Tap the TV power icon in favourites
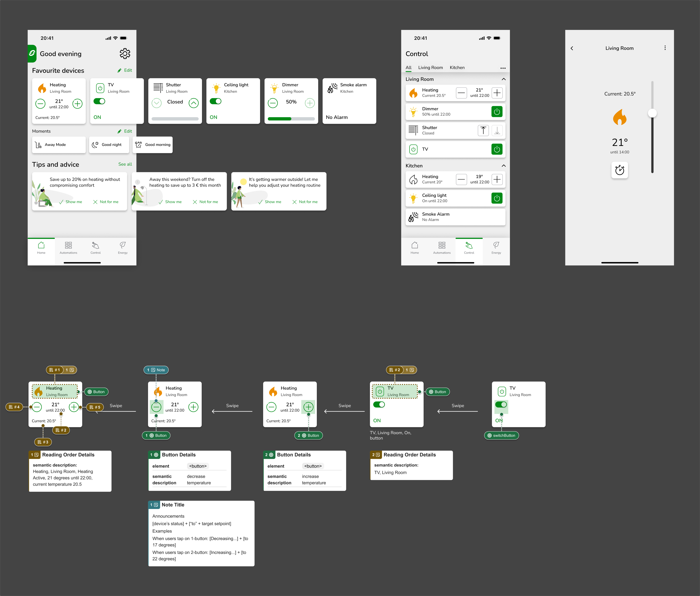The width and height of the screenshot is (700, 596). click(x=100, y=88)
